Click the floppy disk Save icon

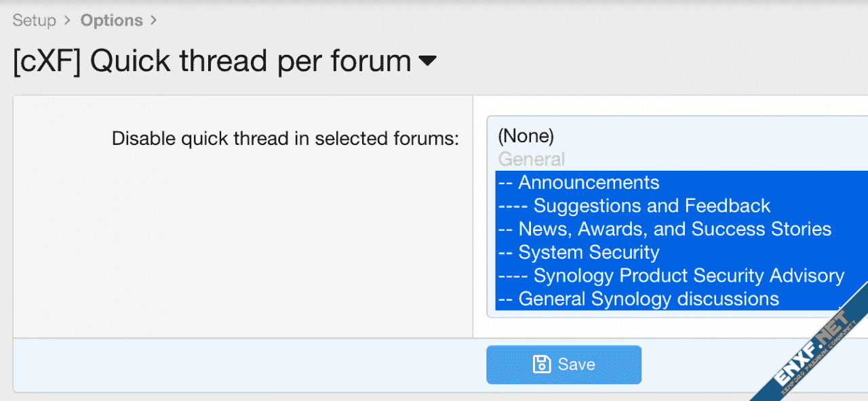click(542, 364)
